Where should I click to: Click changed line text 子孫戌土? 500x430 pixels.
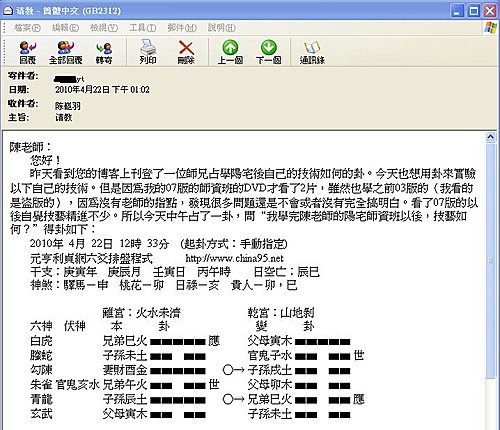point(270,370)
